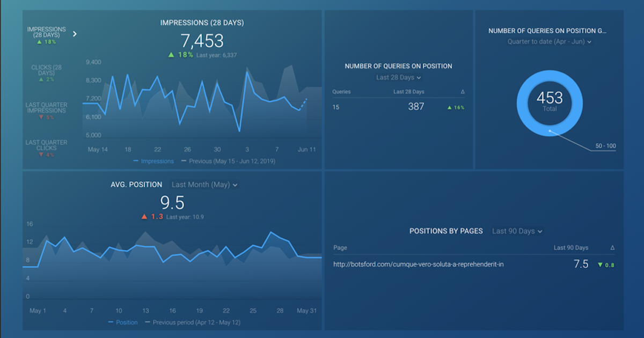Viewport: 644px width, 338px height.
Task: Open the botsford.com page URL link
Action: coord(418,264)
